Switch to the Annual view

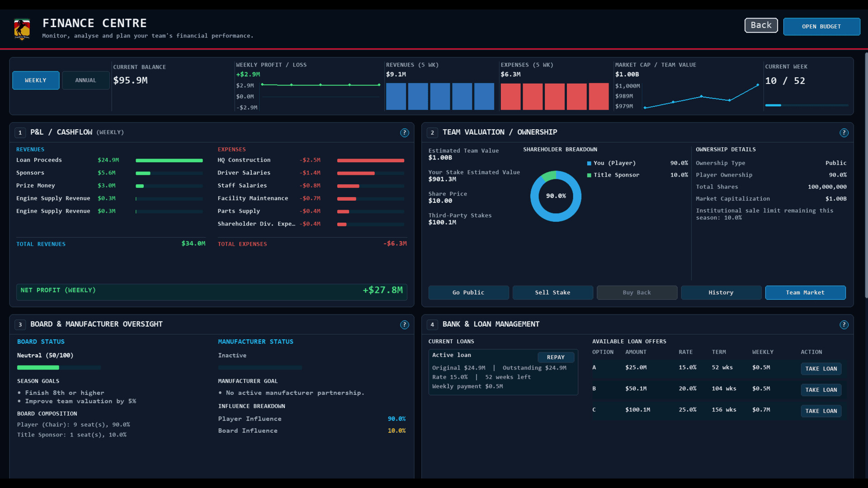pos(86,80)
